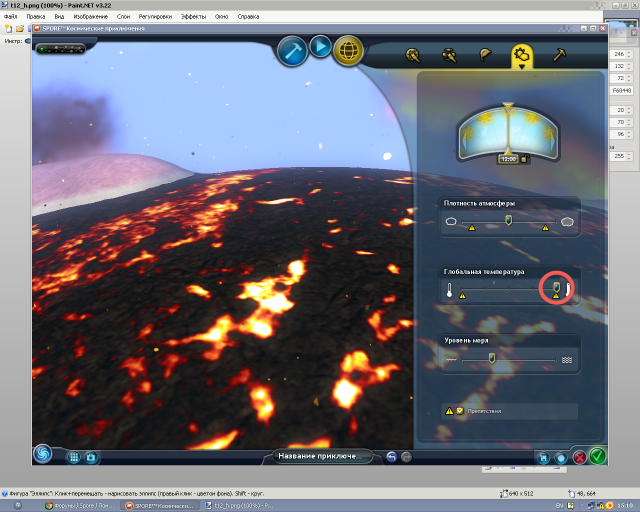This screenshot has height=512, width=640.
Task: Click the high waves sea level icon
Action: coord(567,360)
